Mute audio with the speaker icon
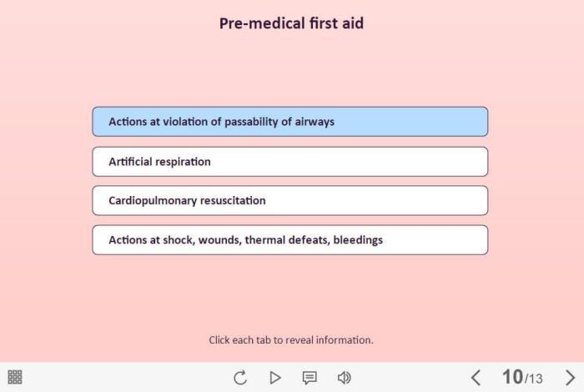Screen dimensions: 584x392 [344, 378]
